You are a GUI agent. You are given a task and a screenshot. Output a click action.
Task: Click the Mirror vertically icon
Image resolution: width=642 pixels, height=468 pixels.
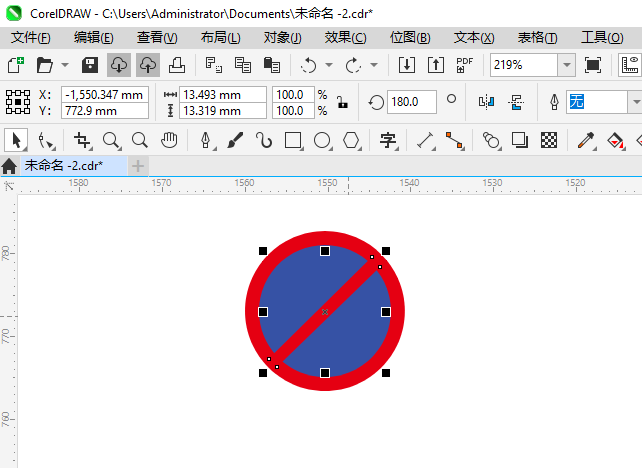[516, 102]
